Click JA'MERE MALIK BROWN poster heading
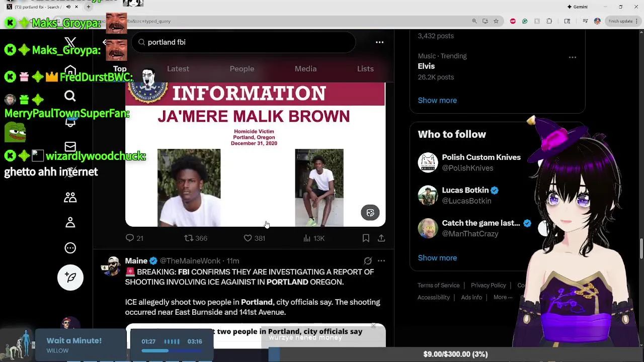 coord(254,117)
